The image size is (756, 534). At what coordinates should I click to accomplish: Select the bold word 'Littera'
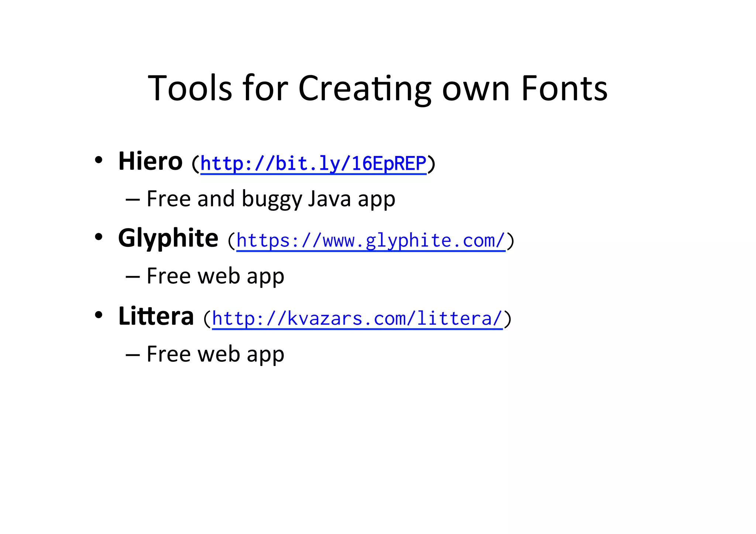coord(156,316)
